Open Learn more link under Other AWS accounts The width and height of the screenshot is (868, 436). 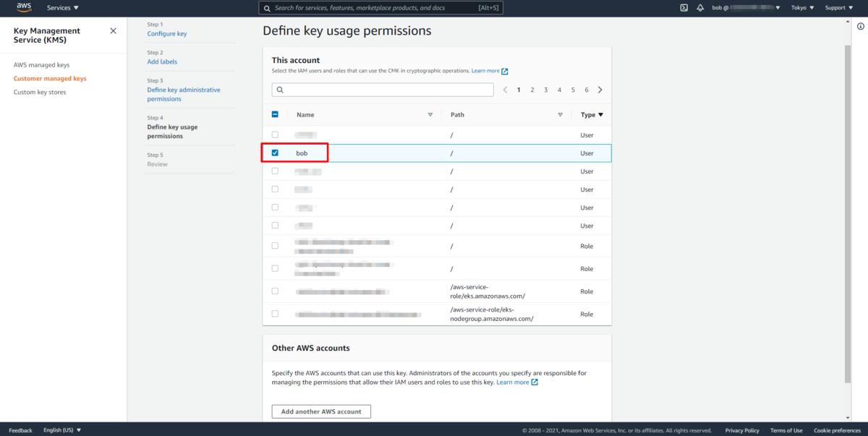click(516, 382)
